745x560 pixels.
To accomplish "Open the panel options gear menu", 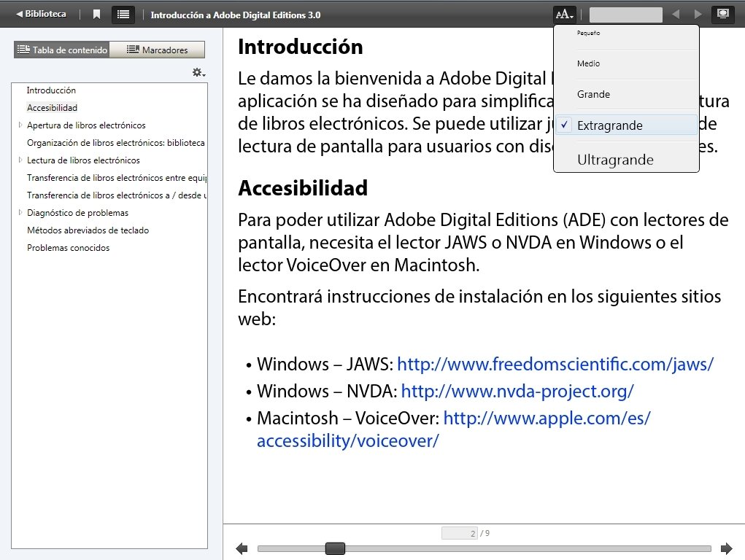I will (198, 73).
